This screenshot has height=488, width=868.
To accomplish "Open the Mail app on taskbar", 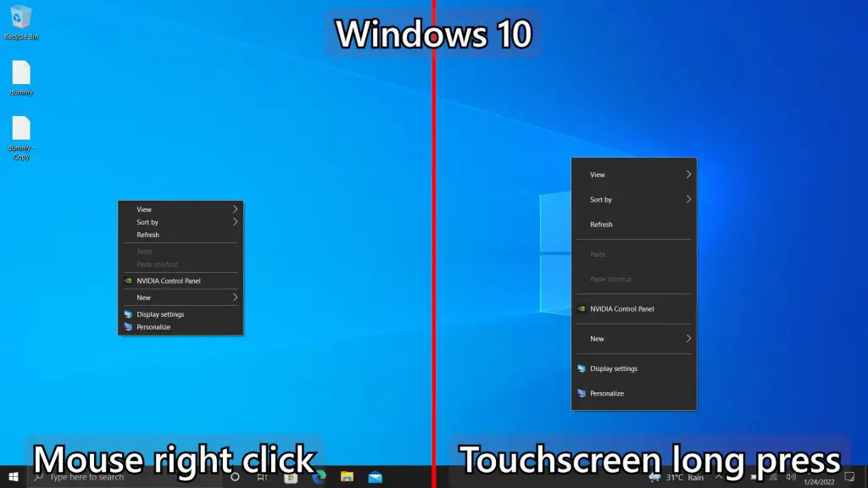I will coord(376,477).
